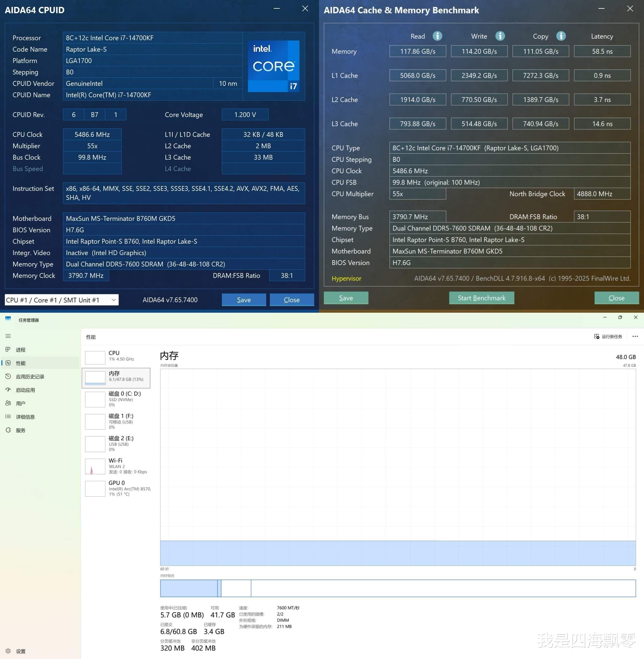Viewport: 644px width, 659px height.
Task: Open the Services sidebar item
Action: point(20,430)
